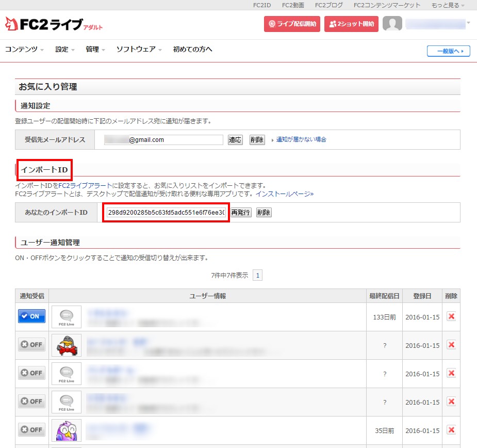The width and height of the screenshot is (477, 448).
Task: Click the red X delete icon in the 35日前 row
Action: pos(451,430)
